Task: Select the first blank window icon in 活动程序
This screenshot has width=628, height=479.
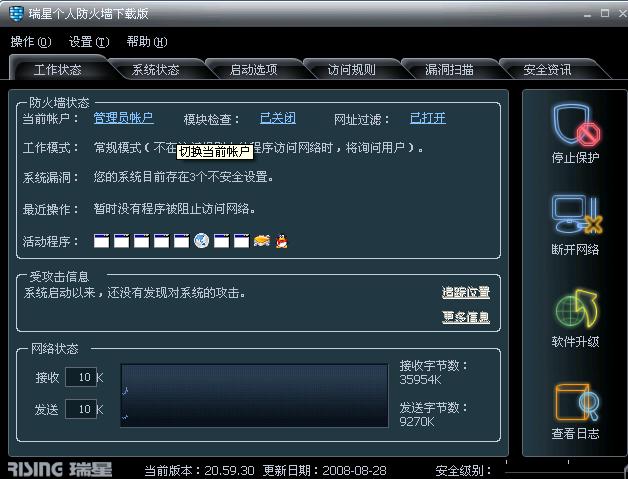Action: [x=101, y=241]
